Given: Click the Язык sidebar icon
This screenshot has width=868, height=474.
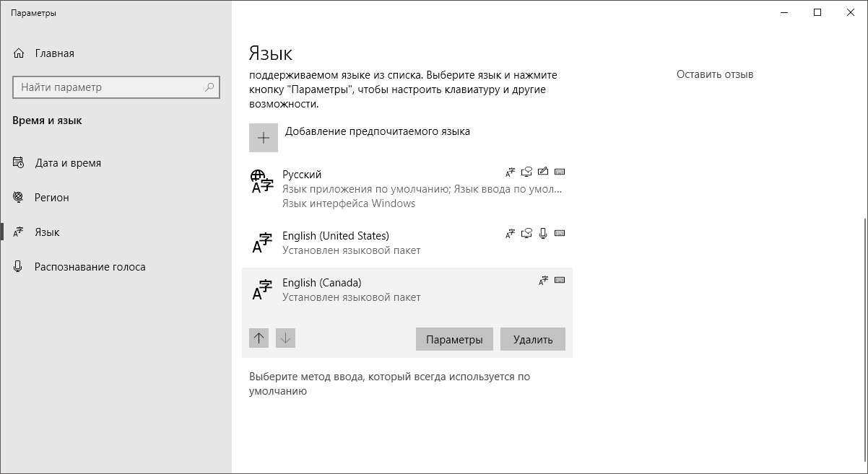Looking at the screenshot, I should pos(19,232).
